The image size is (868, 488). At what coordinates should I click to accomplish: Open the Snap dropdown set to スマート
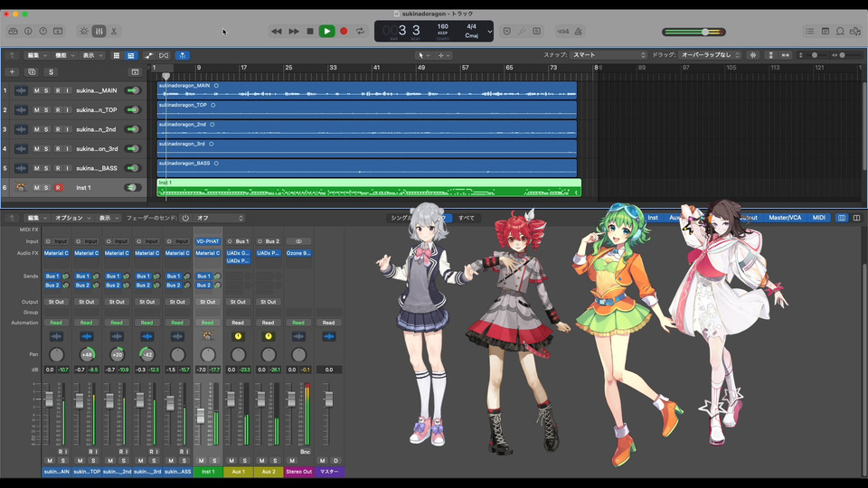coord(609,55)
